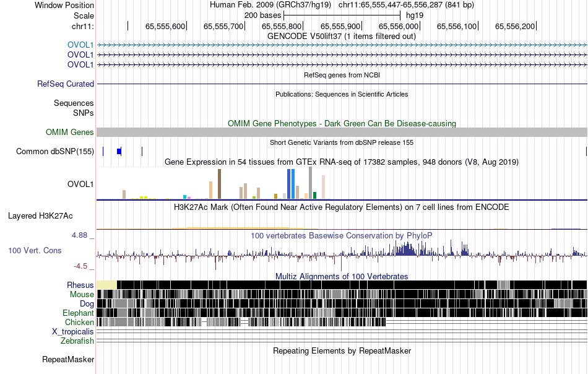
Task: Click the Rhesus alignment row label
Action: 80,285
